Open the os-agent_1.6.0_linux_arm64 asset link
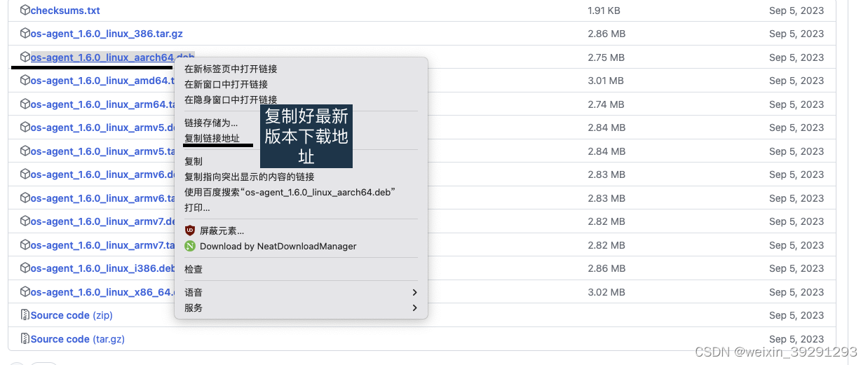 coord(102,104)
